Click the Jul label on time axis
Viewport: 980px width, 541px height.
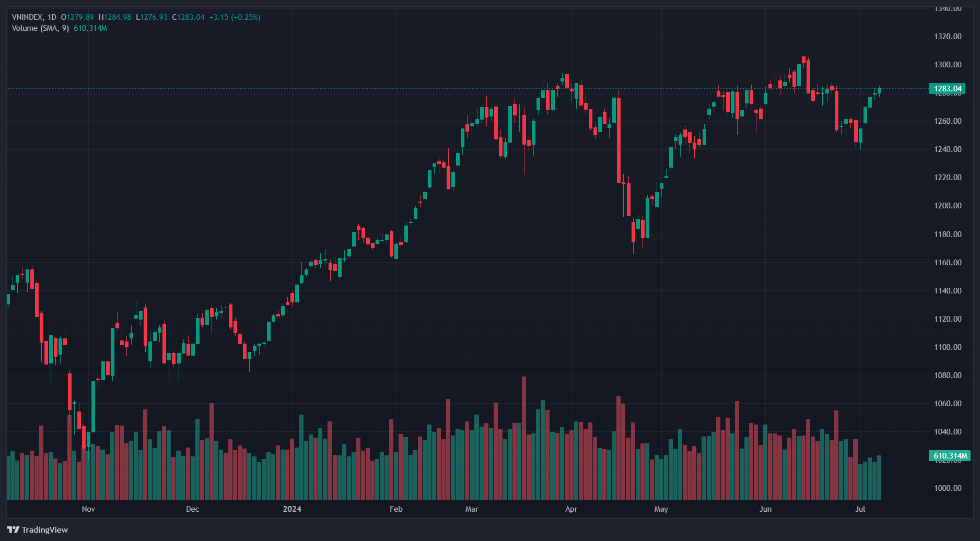(x=860, y=509)
